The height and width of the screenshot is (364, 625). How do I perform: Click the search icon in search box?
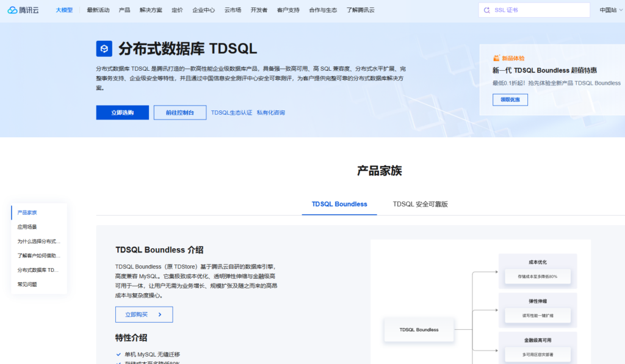pyautogui.click(x=486, y=10)
